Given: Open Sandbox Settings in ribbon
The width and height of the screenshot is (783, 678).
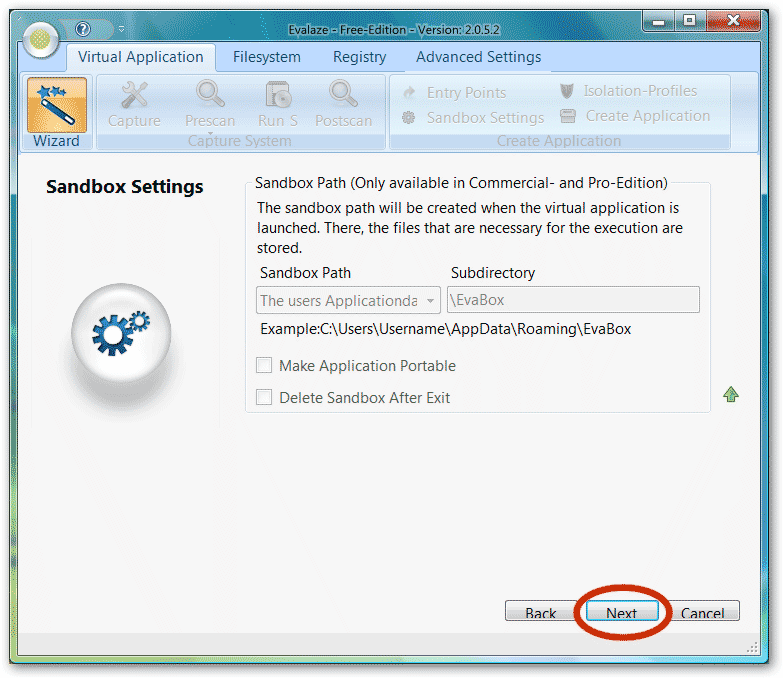Looking at the screenshot, I should click(x=473, y=118).
